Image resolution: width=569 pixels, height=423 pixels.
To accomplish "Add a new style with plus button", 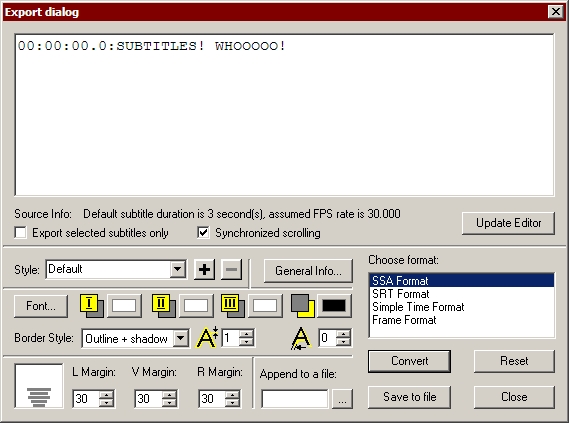I will [204, 270].
